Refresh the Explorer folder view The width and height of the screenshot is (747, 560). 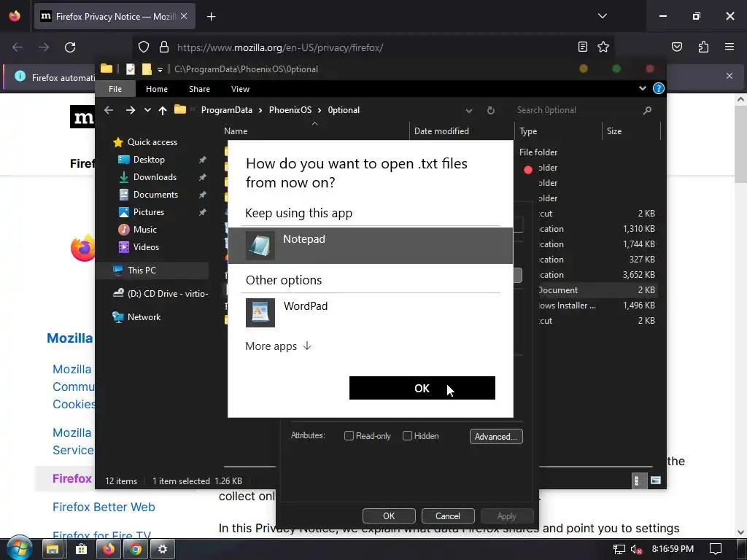coord(491,111)
